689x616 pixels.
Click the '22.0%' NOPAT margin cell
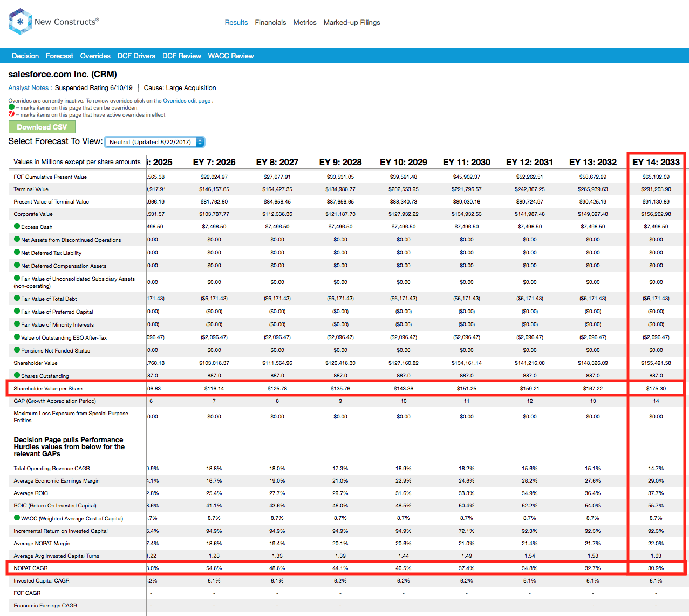(656, 544)
